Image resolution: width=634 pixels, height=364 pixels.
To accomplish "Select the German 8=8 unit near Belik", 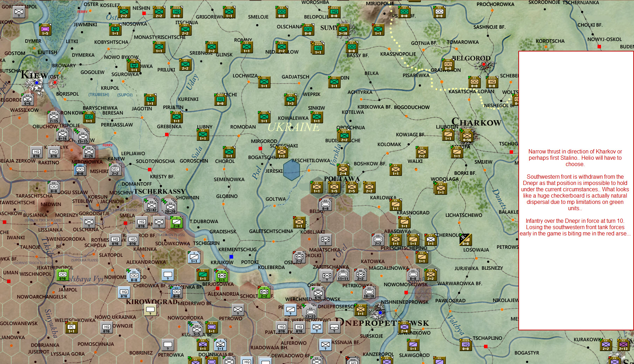I will click(326, 205).
